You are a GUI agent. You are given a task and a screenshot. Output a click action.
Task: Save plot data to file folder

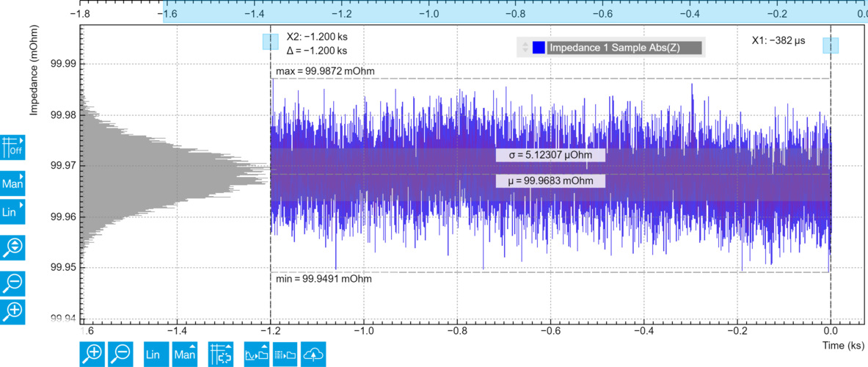(285, 353)
